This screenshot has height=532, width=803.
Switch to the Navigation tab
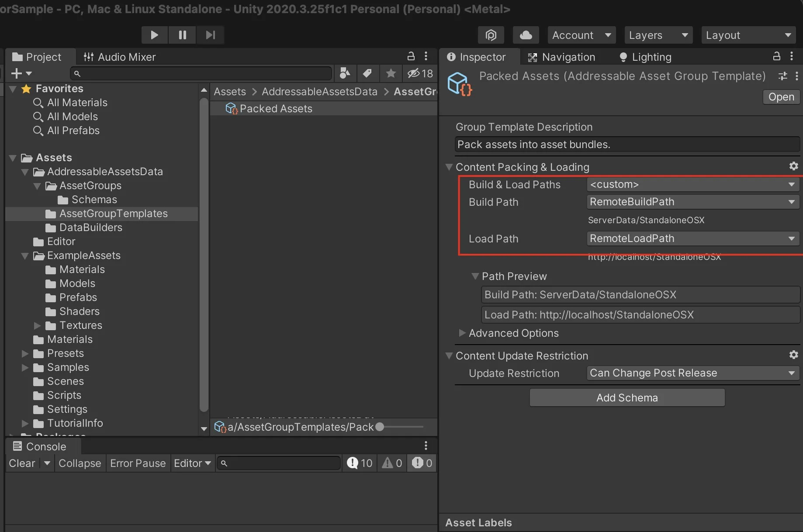click(x=562, y=57)
